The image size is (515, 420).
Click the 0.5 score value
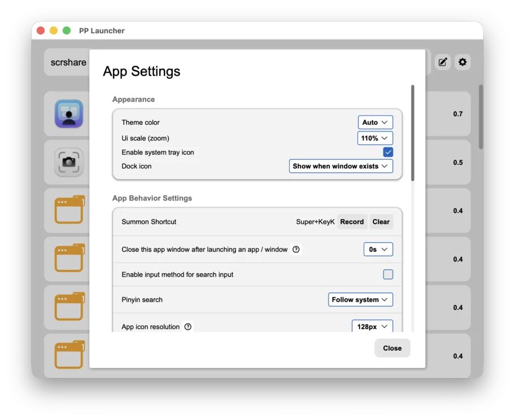[458, 163]
